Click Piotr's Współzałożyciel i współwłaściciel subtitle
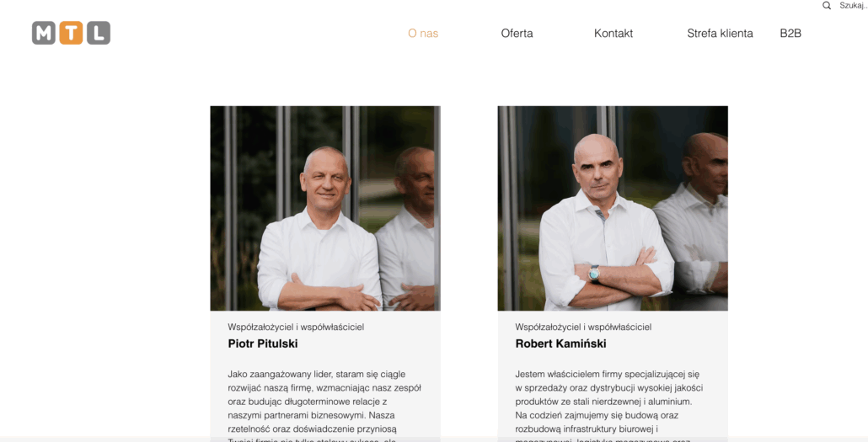868x442 pixels. click(296, 327)
